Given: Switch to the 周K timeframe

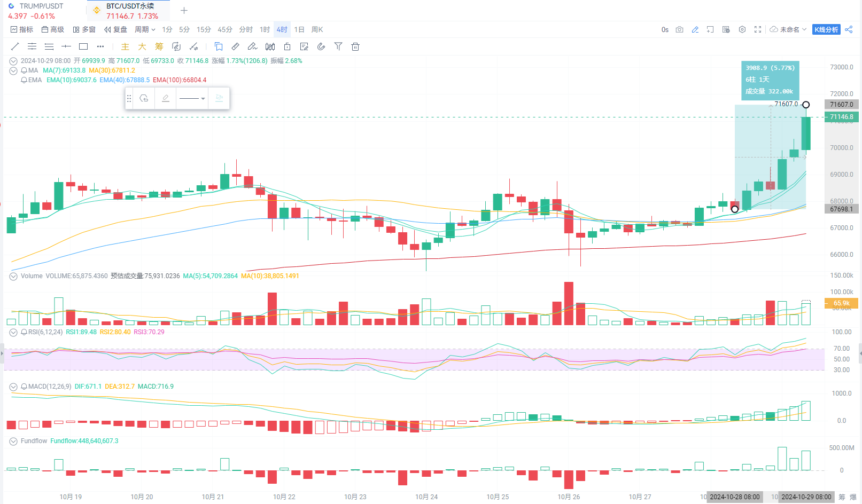Looking at the screenshot, I should (317, 29).
